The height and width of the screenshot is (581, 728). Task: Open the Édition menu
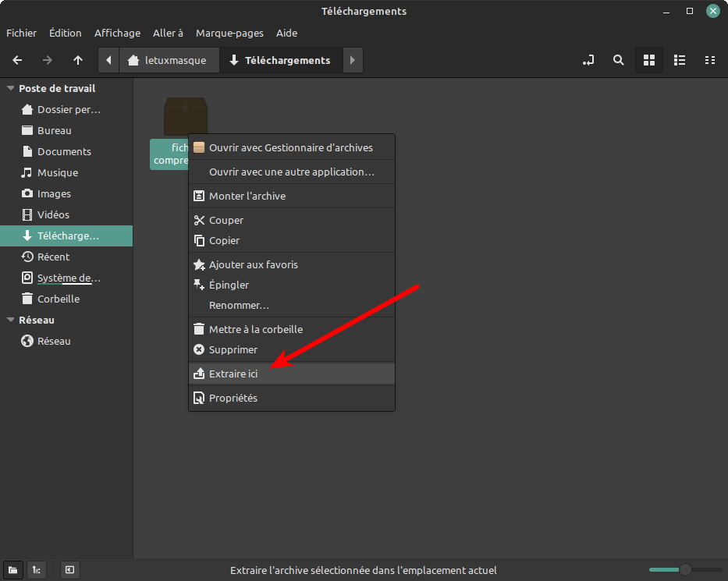[66, 34]
